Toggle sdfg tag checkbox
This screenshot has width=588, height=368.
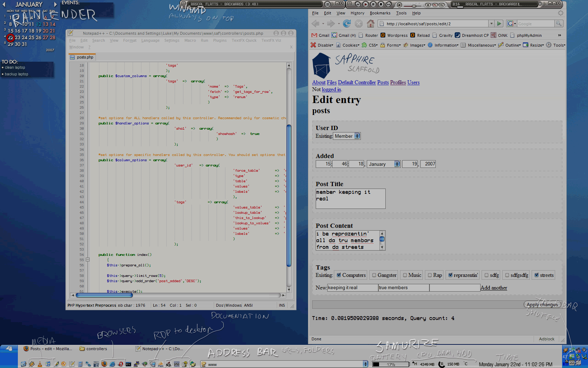click(486, 275)
